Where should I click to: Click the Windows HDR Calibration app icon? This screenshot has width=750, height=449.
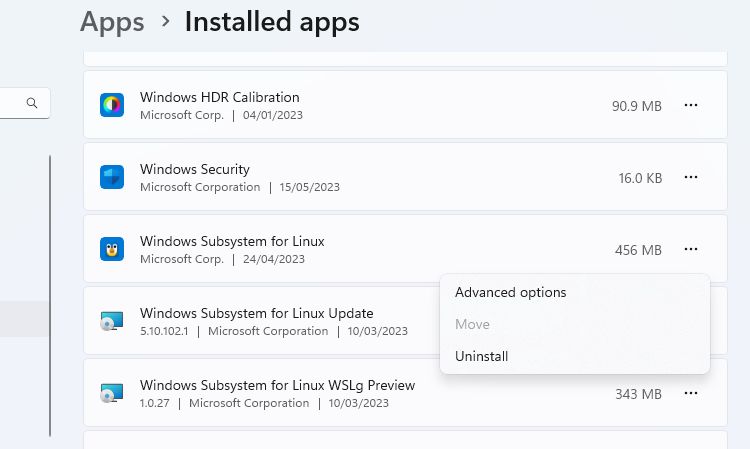[112, 105]
